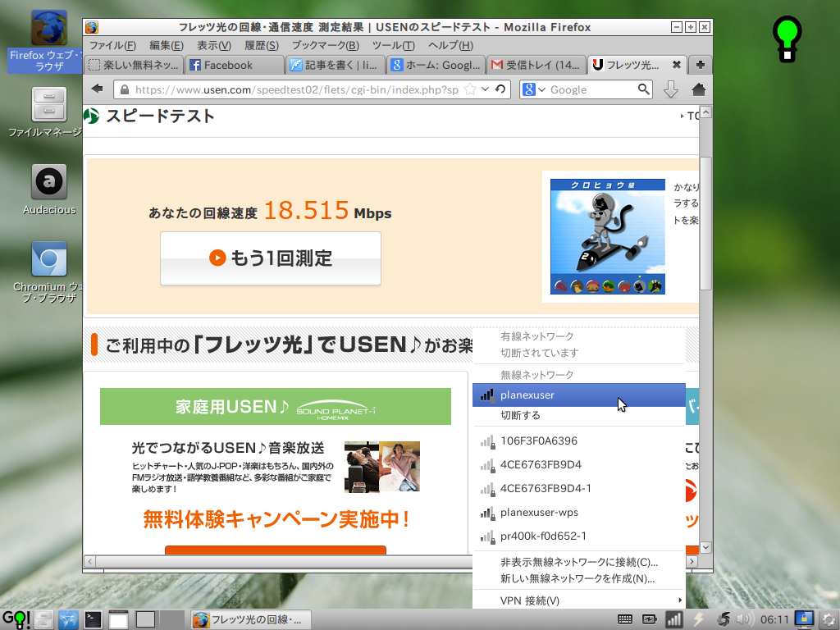Select network 106F3F0A6396
Viewport: 840px width, 630px height.
579,441
